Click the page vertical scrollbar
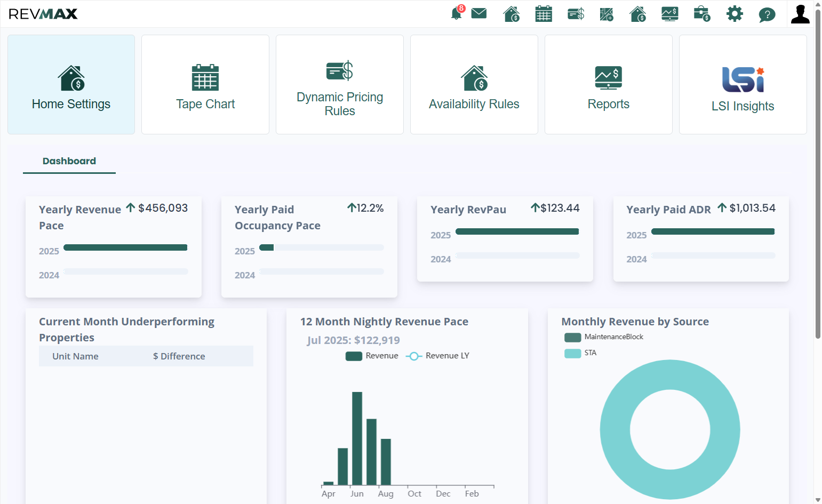Viewport: 822px width, 504px height. (818, 171)
